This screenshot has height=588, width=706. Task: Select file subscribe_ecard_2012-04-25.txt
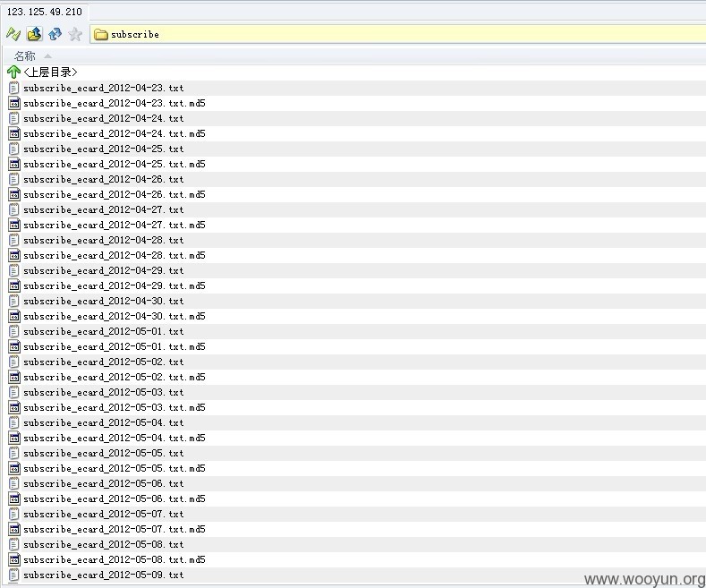[104, 149]
